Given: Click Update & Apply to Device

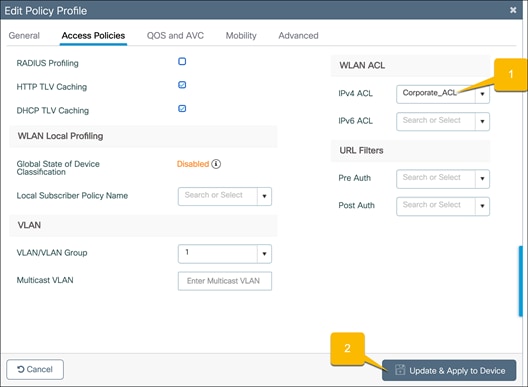Looking at the screenshot, I should click(x=449, y=370).
